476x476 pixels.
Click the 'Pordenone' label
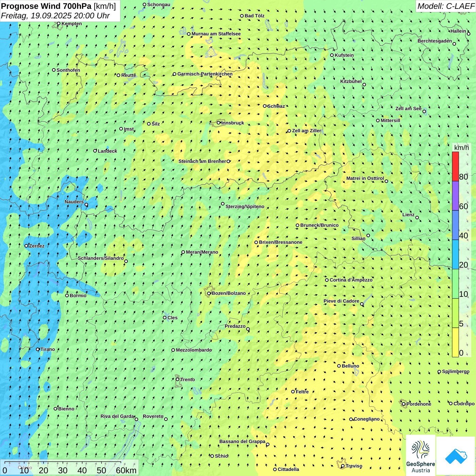point(419,404)
